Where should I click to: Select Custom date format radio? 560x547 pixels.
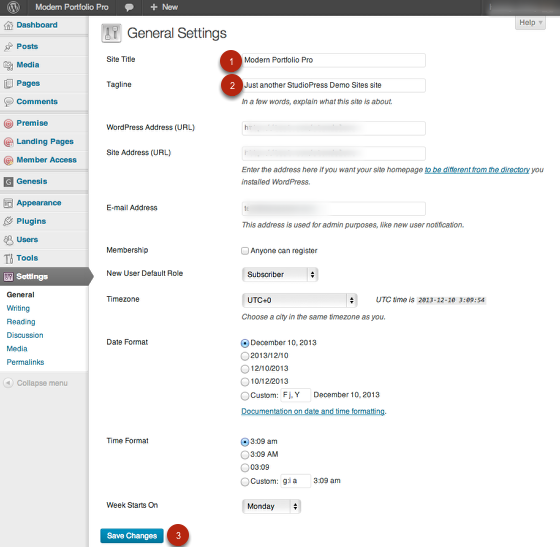[x=245, y=396]
